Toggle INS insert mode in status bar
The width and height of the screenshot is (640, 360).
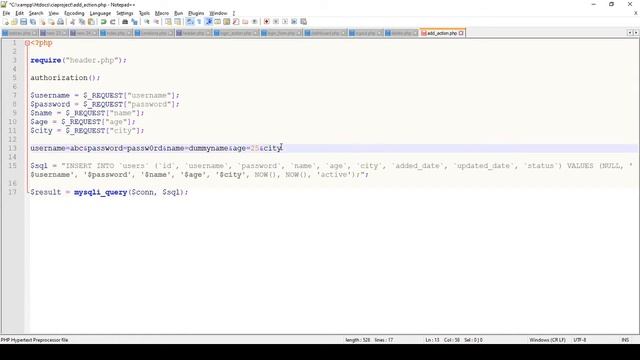(x=625, y=340)
